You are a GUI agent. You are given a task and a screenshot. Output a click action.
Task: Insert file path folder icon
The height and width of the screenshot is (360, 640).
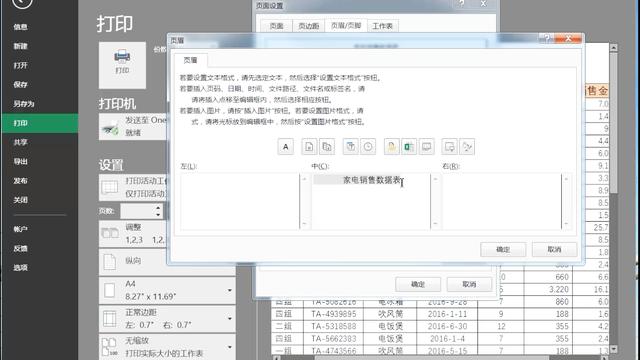coord(391,147)
